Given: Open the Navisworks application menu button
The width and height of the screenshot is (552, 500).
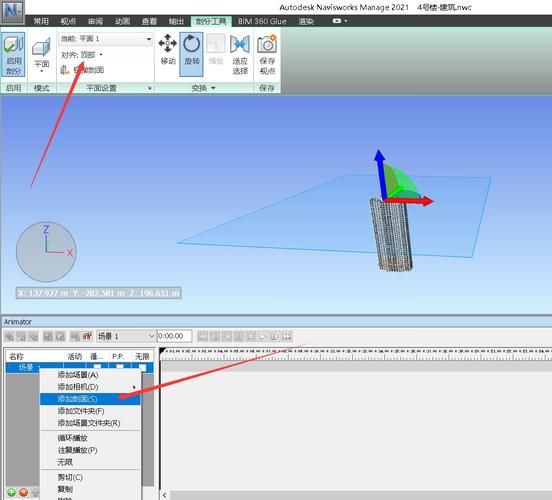Looking at the screenshot, I should point(13,12).
